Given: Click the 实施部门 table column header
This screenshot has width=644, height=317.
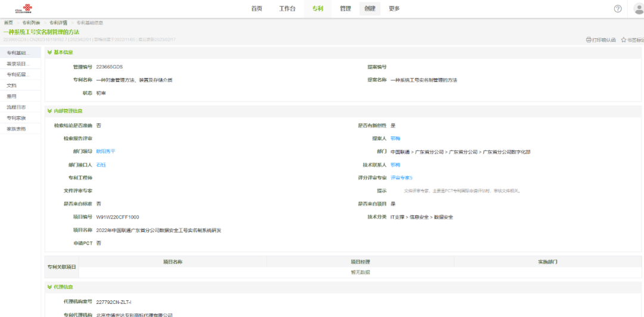Looking at the screenshot, I should (547, 262).
